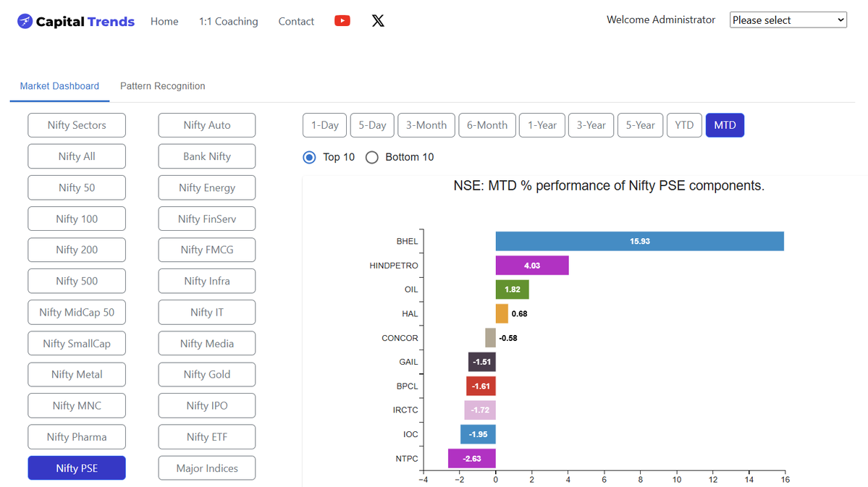Viewport: 868px width, 487px height.
Task: Click the HAL 0.68 orange bar
Action: click(x=502, y=314)
